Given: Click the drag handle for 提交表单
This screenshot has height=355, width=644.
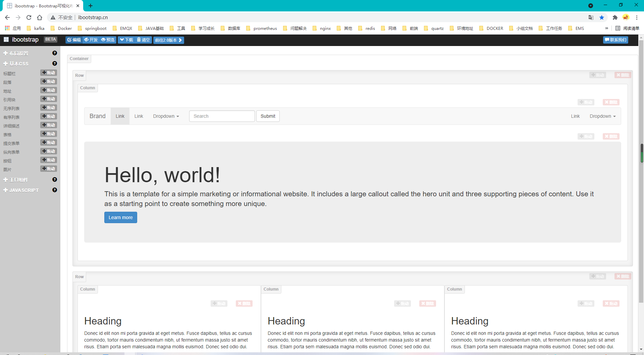Looking at the screenshot, I should pyautogui.click(x=49, y=143).
